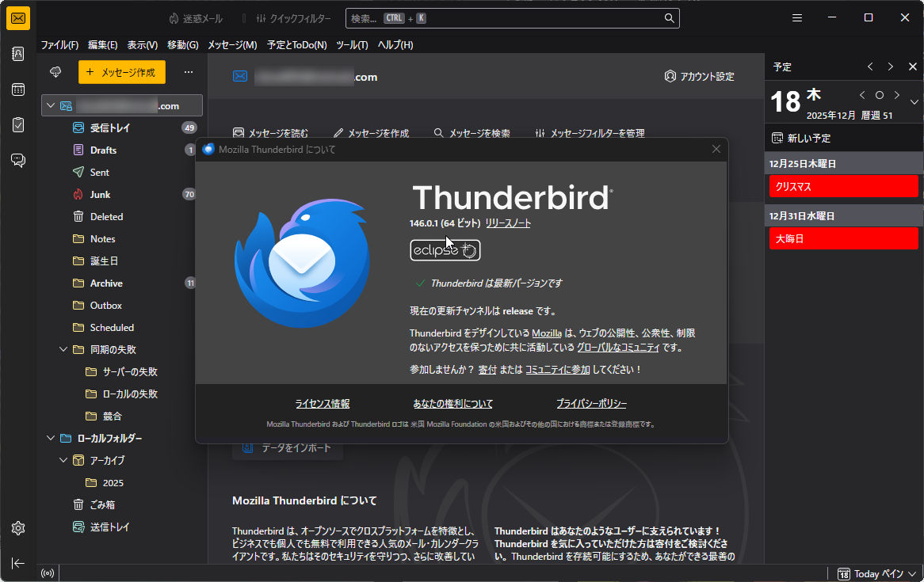
Task: Click the 迷惑メール spam tool in the toolbar
Action: 195,17
